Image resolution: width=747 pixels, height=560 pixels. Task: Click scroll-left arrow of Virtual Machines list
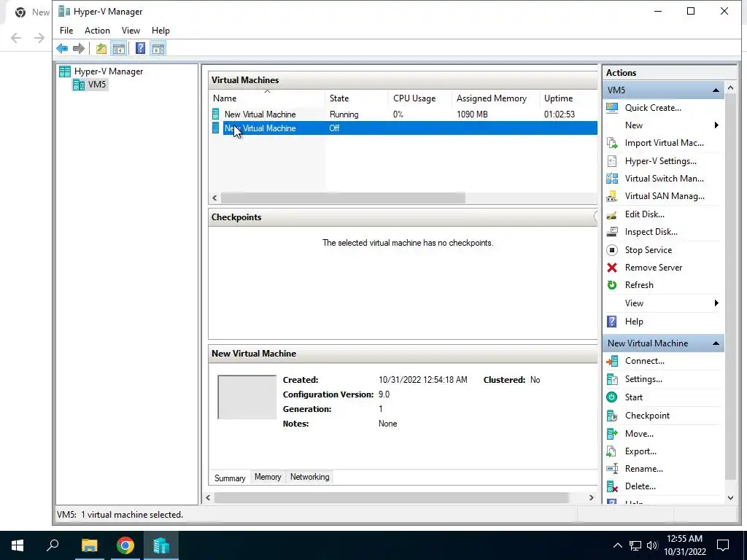215,198
